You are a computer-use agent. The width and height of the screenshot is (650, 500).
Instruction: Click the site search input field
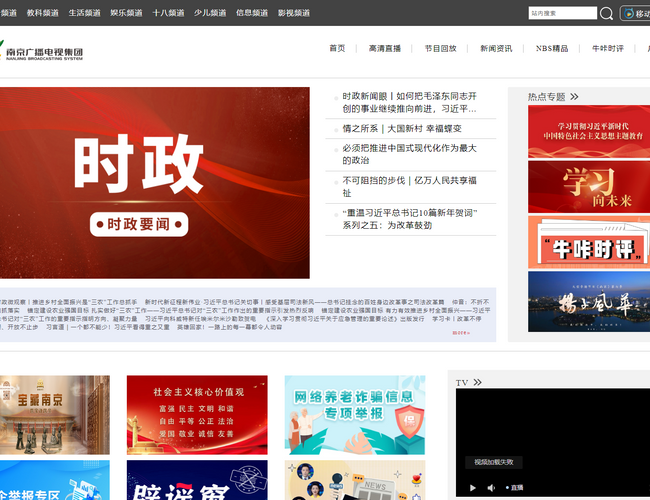[x=562, y=13]
